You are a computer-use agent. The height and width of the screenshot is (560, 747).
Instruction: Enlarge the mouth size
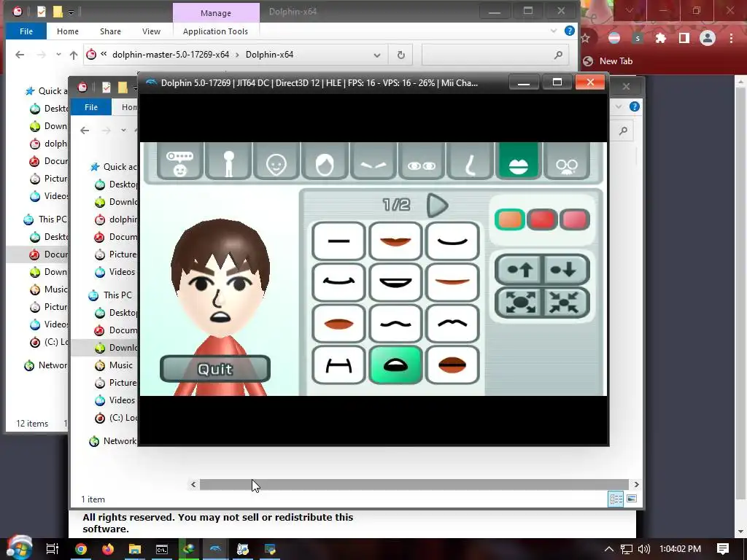pyautogui.click(x=519, y=302)
